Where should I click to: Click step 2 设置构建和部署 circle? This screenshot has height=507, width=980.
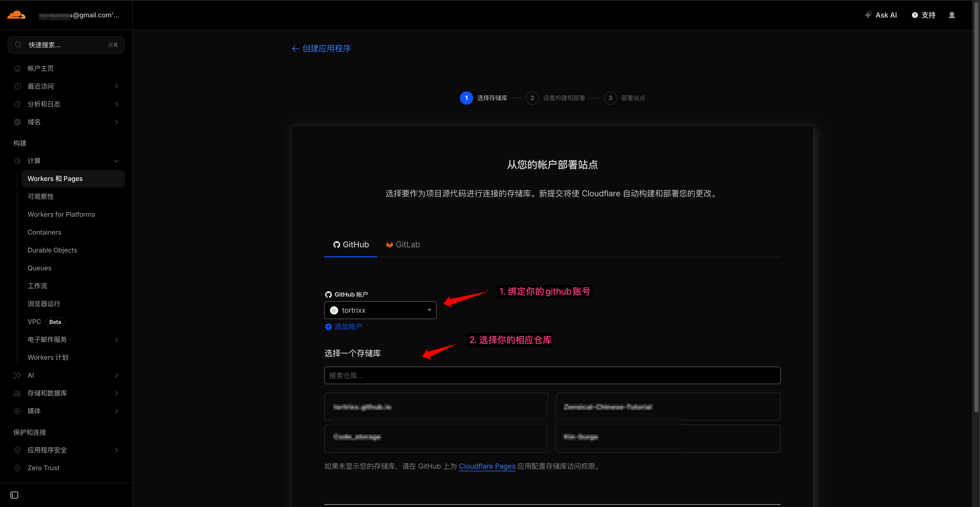point(532,98)
